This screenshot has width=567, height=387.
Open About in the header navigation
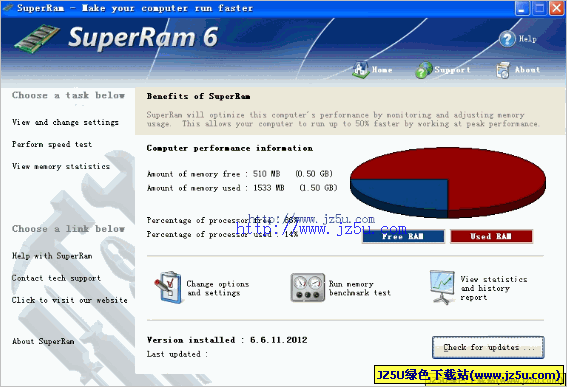pyautogui.click(x=528, y=70)
